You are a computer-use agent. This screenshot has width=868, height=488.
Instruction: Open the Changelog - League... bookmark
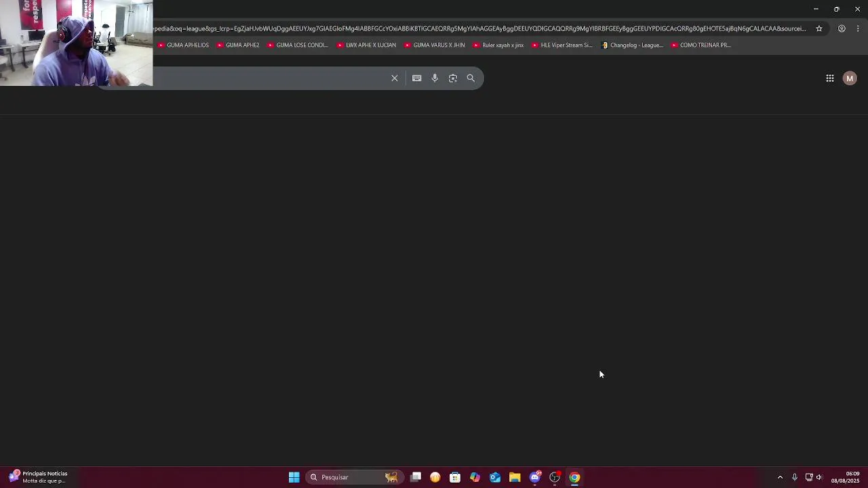point(633,45)
